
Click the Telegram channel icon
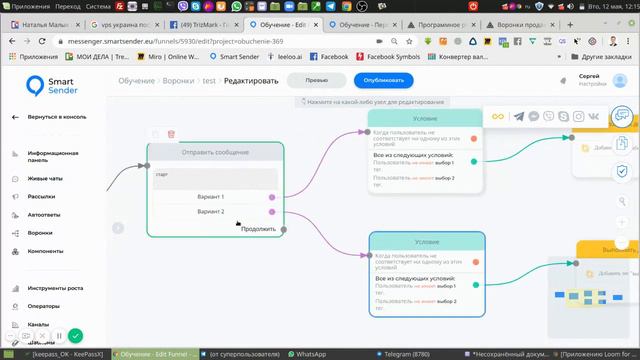click(519, 117)
